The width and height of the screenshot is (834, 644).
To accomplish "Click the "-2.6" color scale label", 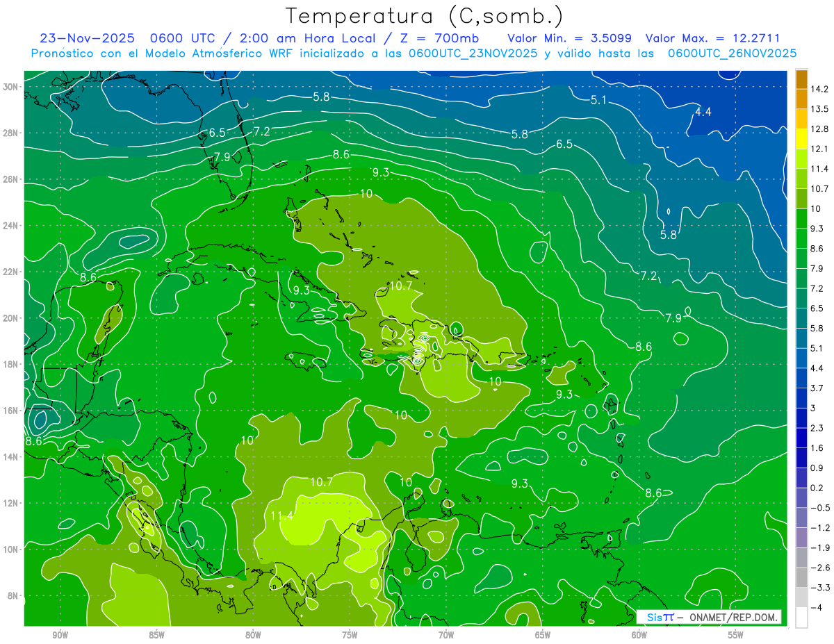I will [x=820, y=567].
